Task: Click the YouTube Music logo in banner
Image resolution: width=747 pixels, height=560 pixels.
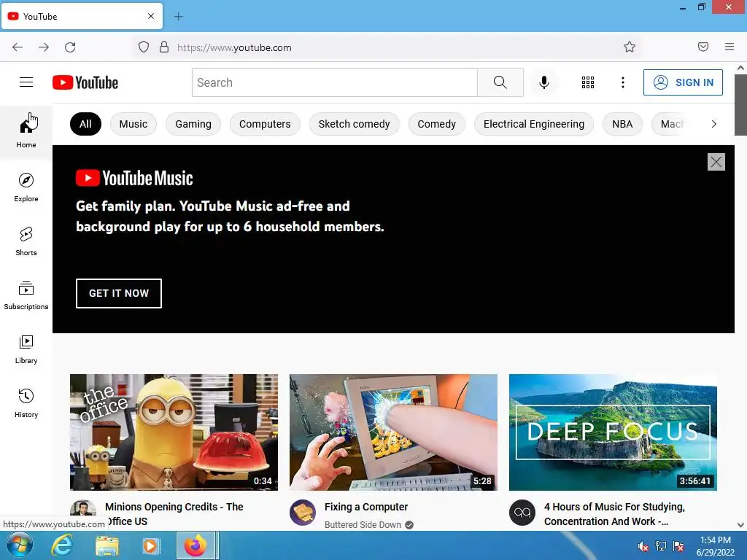Action: 134,178
